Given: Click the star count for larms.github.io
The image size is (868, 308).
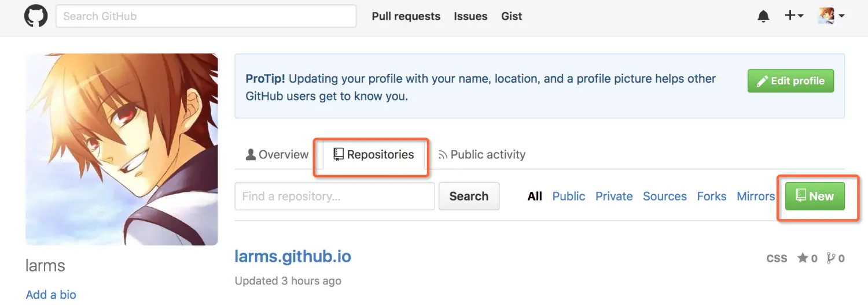Looking at the screenshot, I should [807, 258].
